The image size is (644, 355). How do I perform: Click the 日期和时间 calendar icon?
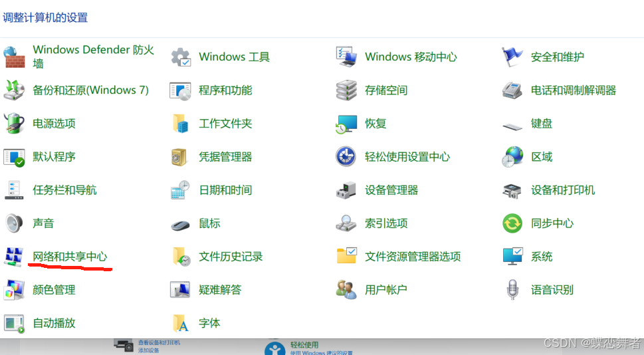180,190
